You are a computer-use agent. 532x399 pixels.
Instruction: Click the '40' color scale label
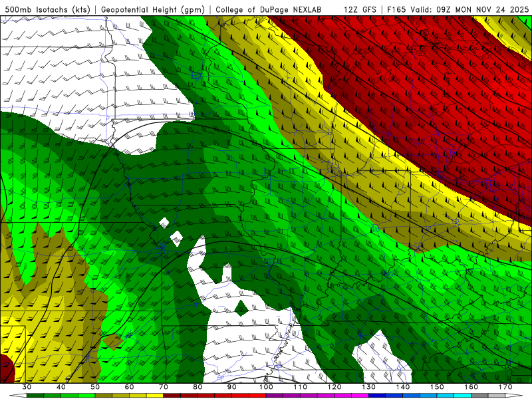pyautogui.click(x=61, y=387)
